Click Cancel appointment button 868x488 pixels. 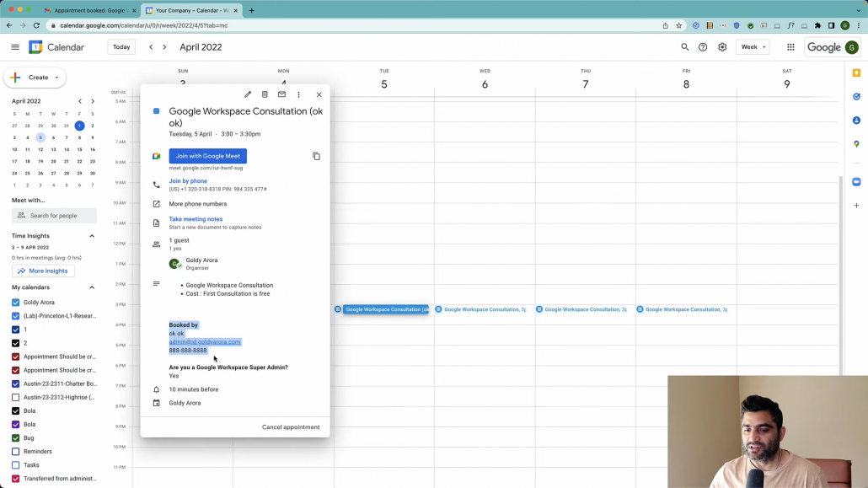click(291, 427)
